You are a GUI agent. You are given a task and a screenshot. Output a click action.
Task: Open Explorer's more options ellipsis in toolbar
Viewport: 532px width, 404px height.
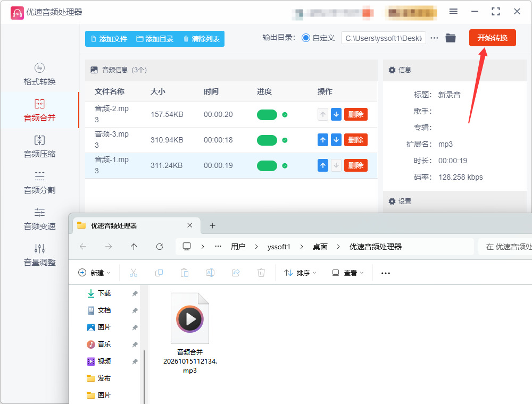click(385, 273)
